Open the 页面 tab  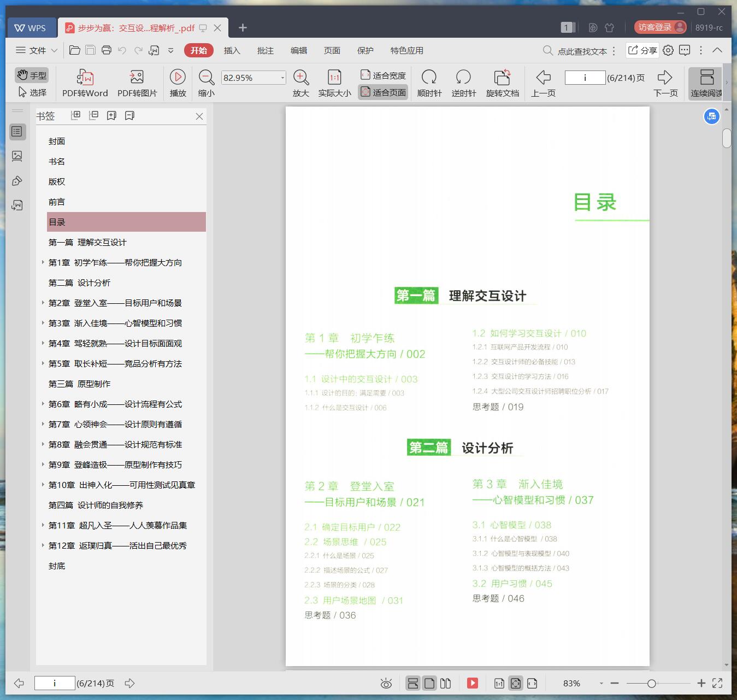click(332, 50)
